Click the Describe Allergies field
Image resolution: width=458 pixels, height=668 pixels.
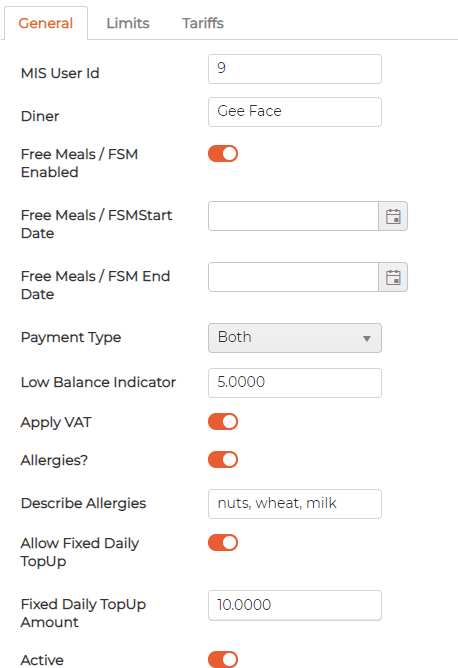point(295,504)
